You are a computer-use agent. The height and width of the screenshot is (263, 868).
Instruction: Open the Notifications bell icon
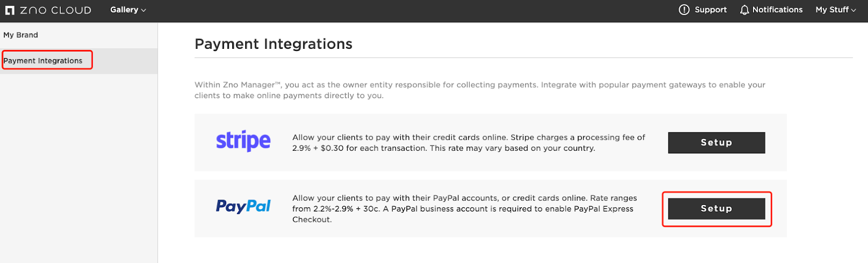(x=744, y=10)
